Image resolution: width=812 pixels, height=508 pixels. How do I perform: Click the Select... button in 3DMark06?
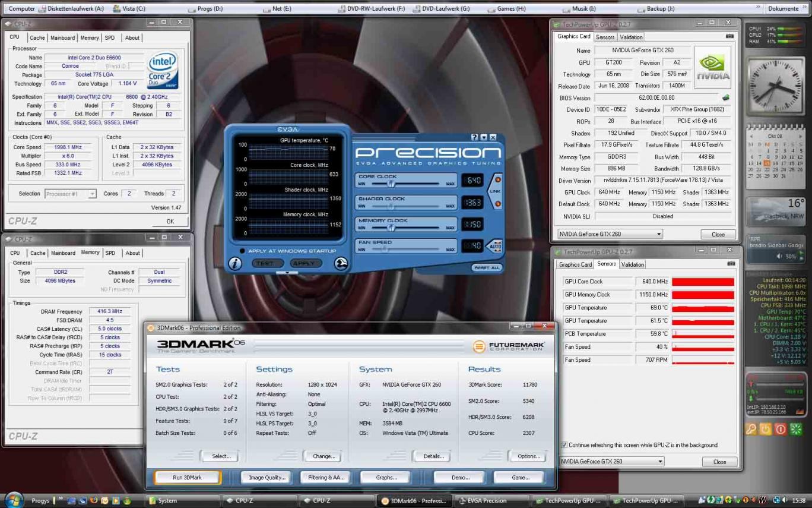coord(221,456)
